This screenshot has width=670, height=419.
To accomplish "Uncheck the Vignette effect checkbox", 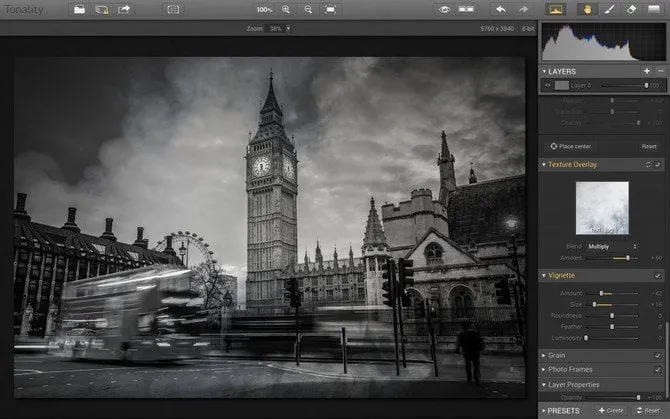I will 657,275.
